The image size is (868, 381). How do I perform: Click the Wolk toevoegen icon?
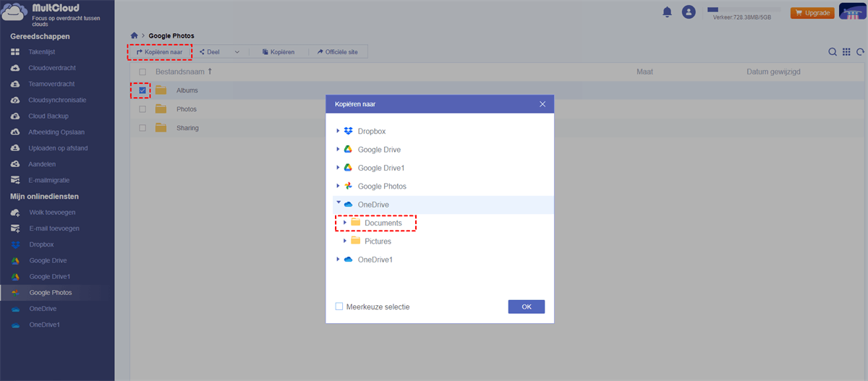[14, 213]
